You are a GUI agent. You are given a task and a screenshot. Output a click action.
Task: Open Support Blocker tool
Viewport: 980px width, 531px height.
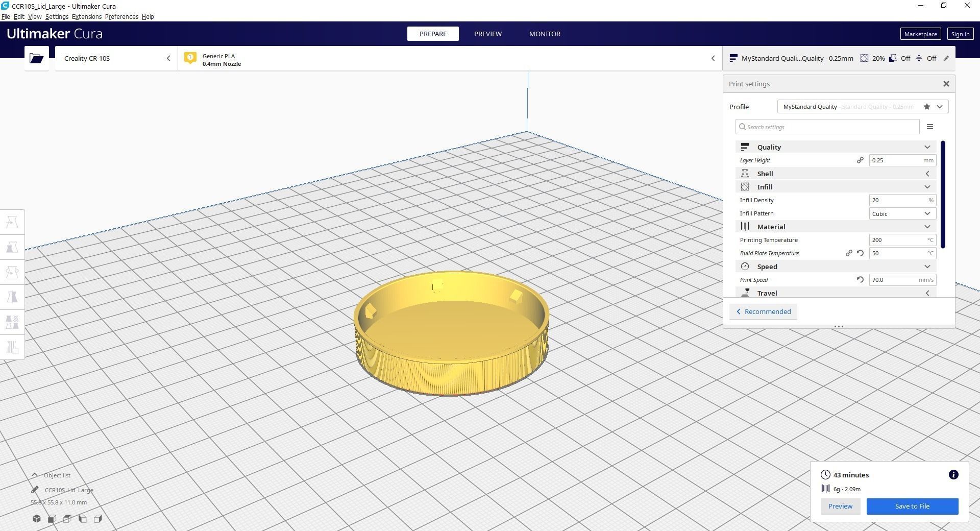(x=12, y=347)
